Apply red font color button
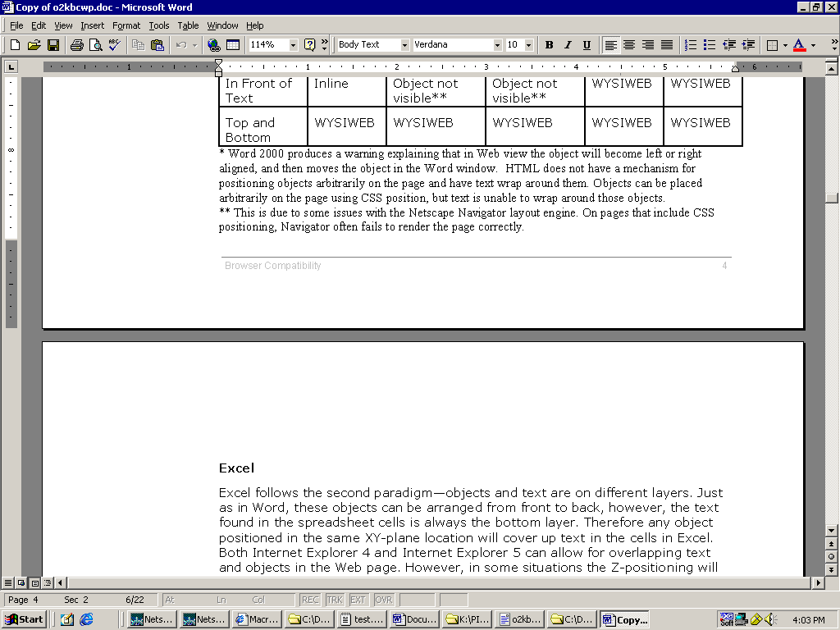The image size is (840, 630). click(x=799, y=45)
